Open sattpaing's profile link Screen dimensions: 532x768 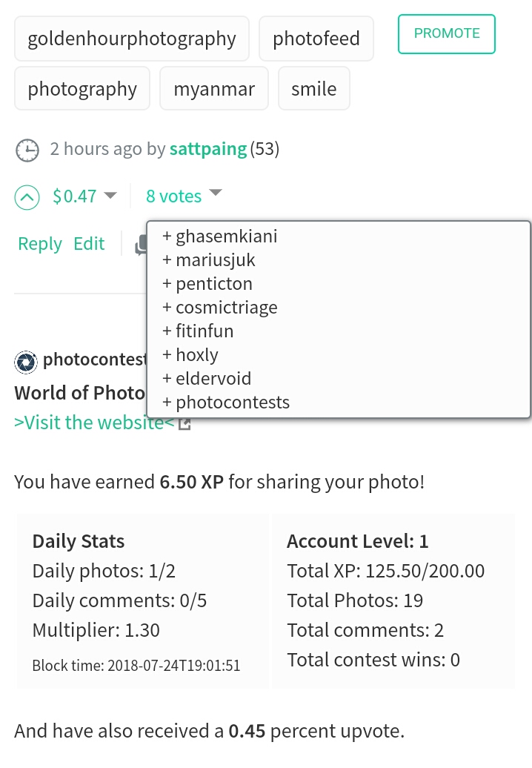(207, 148)
